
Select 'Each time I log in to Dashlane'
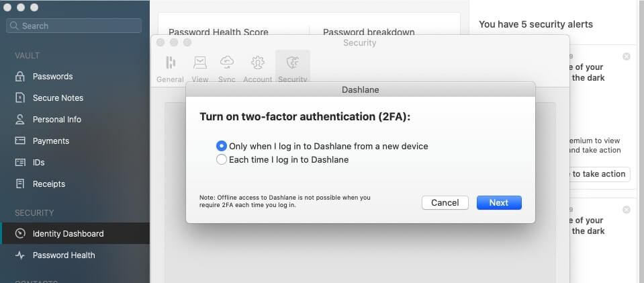click(283, 159)
